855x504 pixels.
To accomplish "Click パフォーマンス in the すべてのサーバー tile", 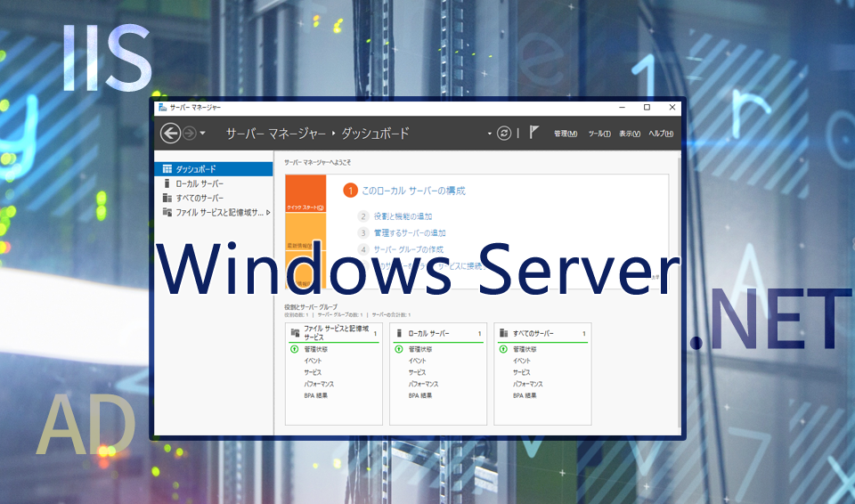I will pyautogui.click(x=528, y=384).
